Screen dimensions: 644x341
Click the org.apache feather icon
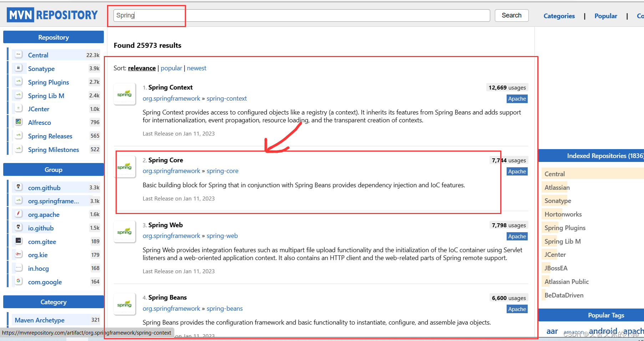(19, 214)
